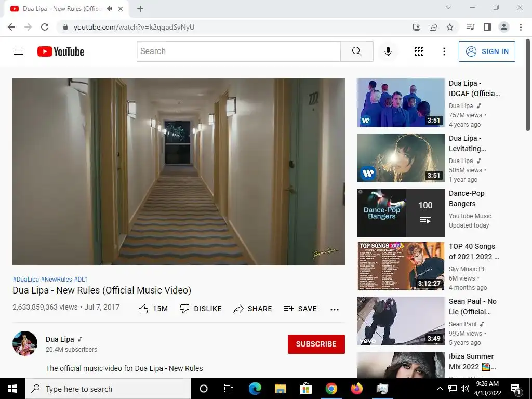Open the YouTube apps grid icon
The image size is (532, 399).
(419, 51)
